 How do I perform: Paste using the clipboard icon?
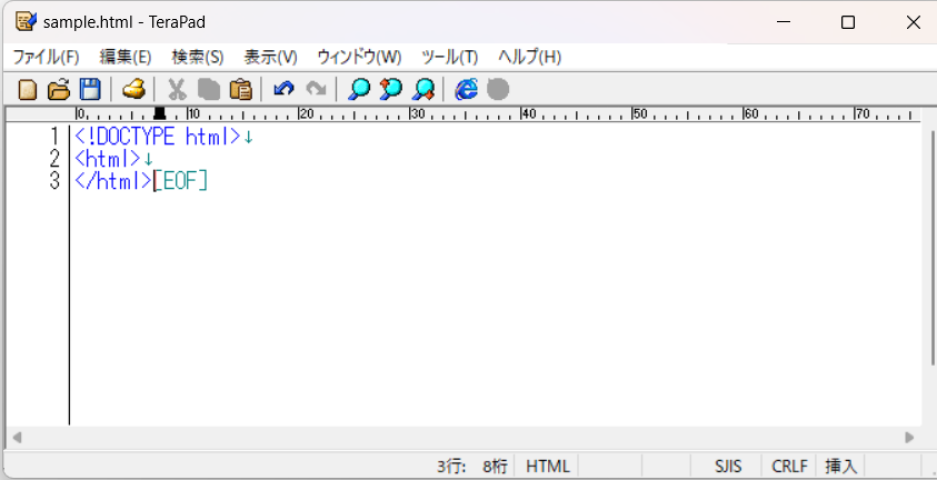pyautogui.click(x=241, y=90)
